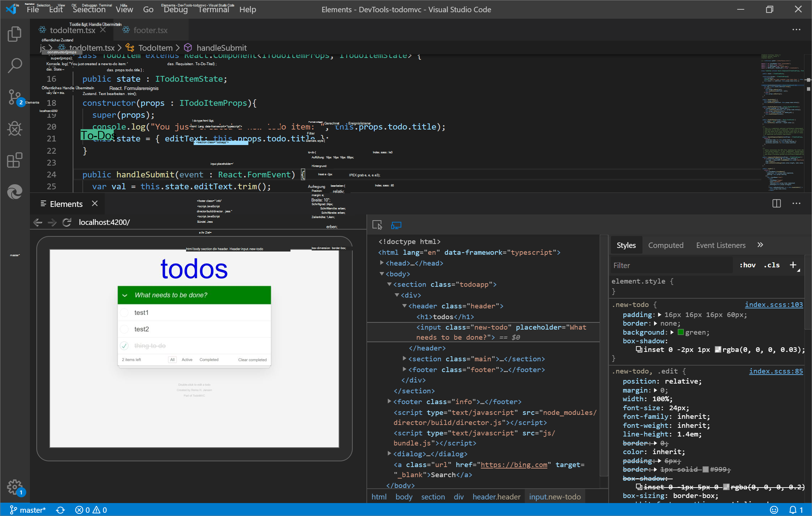Collapse the header class header node
The image size is (812, 516).
click(x=405, y=306)
